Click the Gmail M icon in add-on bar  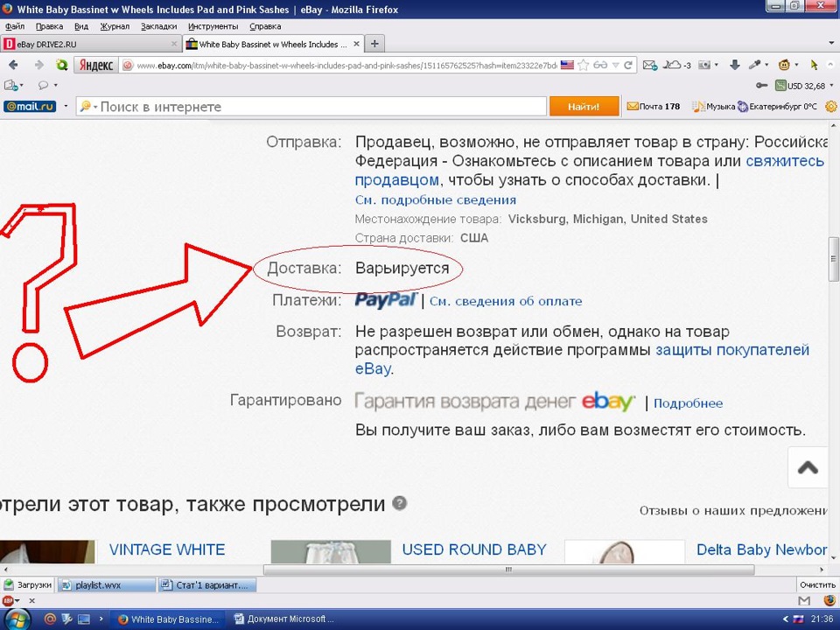[x=804, y=601]
